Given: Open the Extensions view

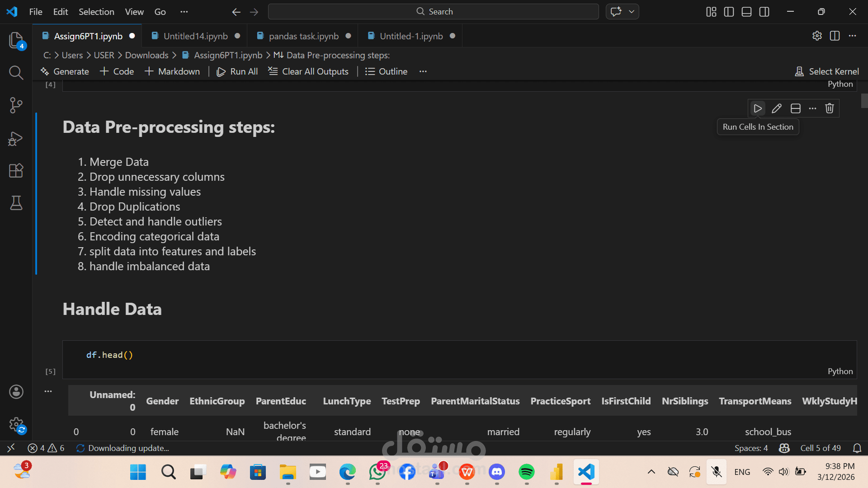Looking at the screenshot, I should (16, 171).
